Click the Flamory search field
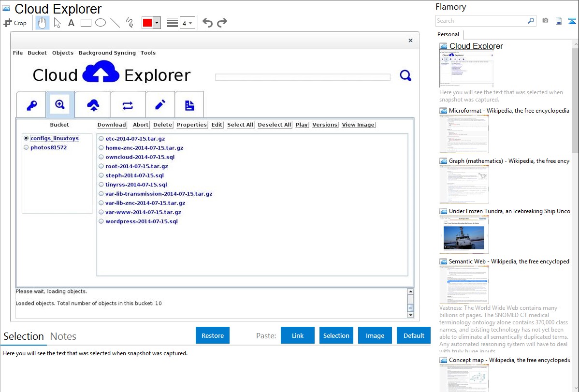This screenshot has height=392, width=579. (x=481, y=21)
